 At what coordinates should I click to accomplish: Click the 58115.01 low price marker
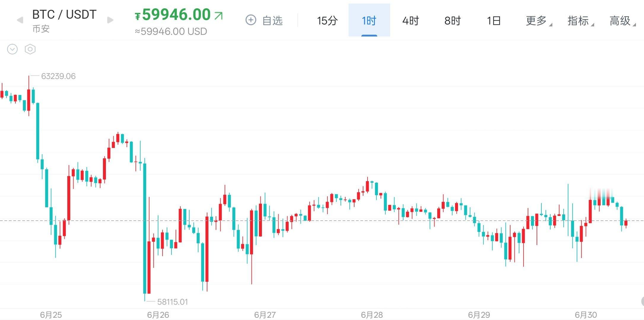(x=172, y=302)
